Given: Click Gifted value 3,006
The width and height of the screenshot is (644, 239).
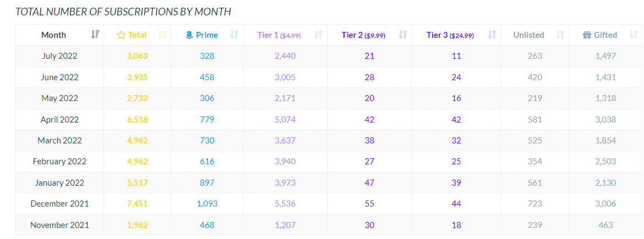Looking at the screenshot, I should coord(606,204).
